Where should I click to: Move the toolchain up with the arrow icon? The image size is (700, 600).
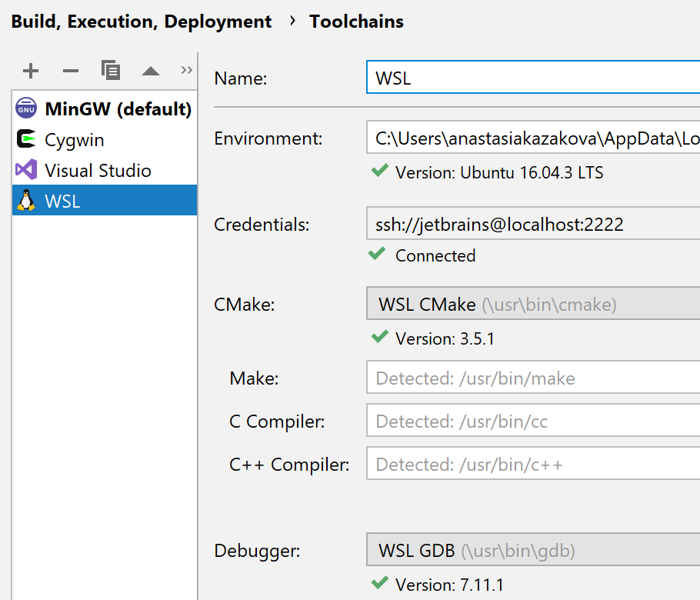[151, 70]
